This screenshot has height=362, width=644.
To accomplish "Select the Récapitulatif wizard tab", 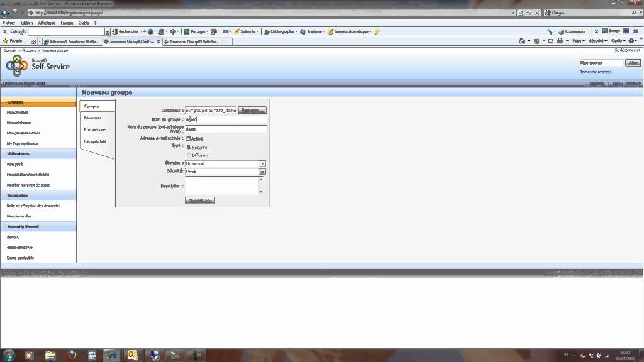I will pos(96,141).
